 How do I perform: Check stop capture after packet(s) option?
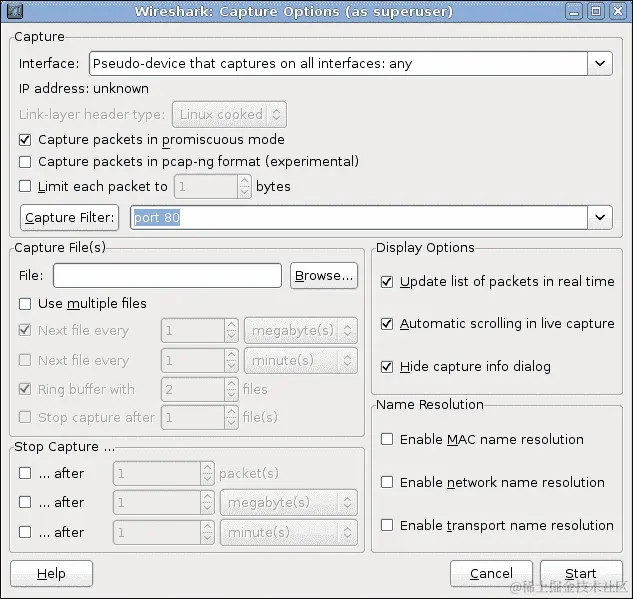coord(25,473)
